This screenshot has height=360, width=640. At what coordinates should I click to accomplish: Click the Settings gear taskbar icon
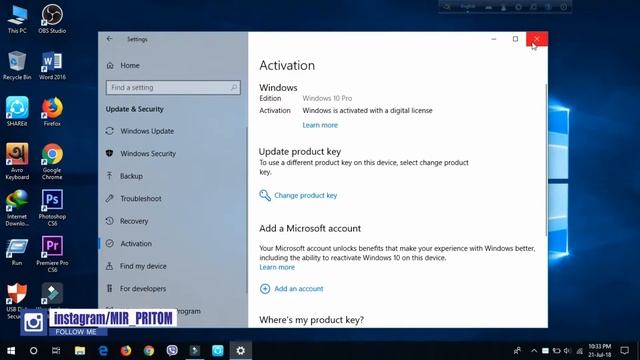tap(241, 351)
